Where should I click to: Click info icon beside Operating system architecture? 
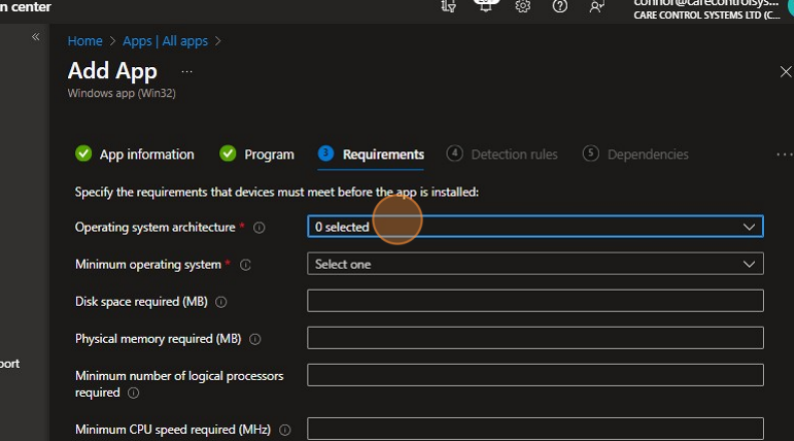coord(259,228)
